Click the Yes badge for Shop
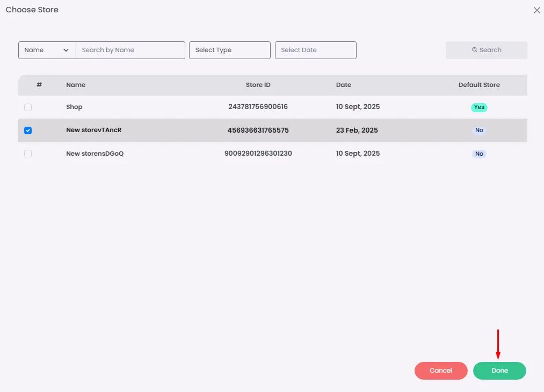Screen dimensions: 544x392 point(479,107)
